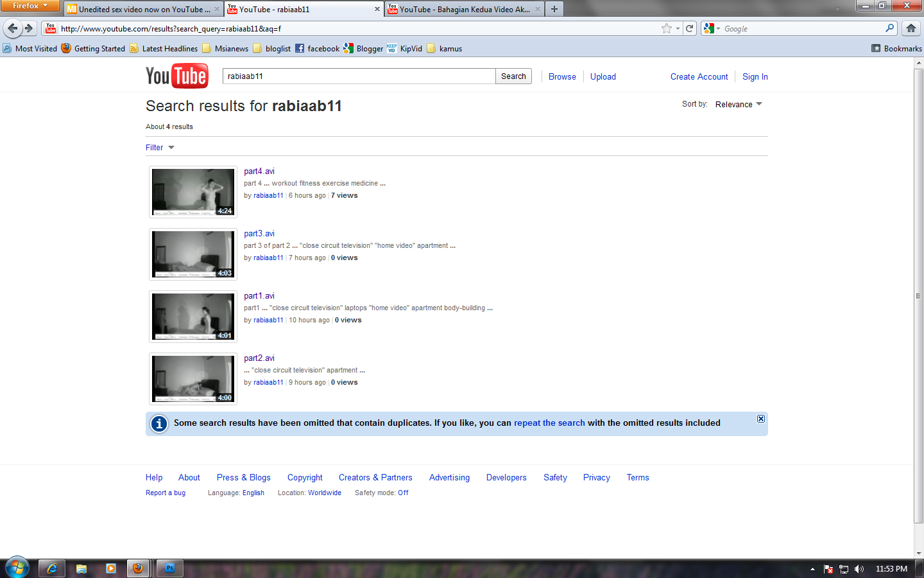Open a new tab with plus button
Screen dimensions: 924x578
[554, 9]
